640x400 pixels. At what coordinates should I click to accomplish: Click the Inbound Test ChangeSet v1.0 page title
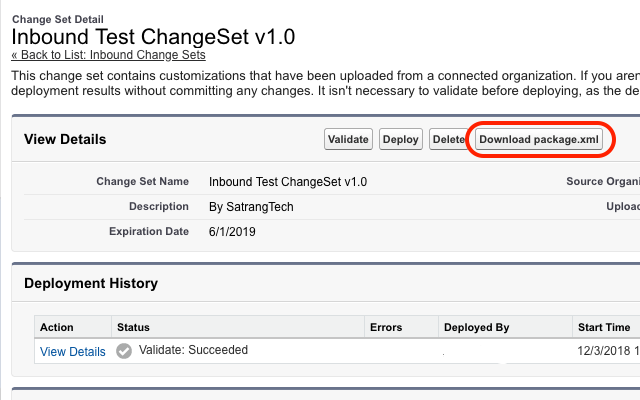tap(153, 36)
